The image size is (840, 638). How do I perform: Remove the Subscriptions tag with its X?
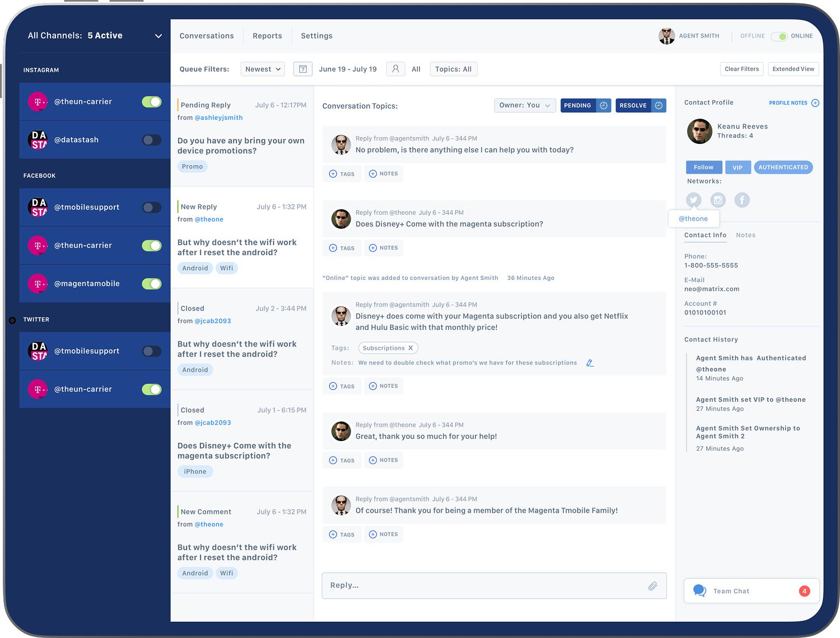point(410,348)
